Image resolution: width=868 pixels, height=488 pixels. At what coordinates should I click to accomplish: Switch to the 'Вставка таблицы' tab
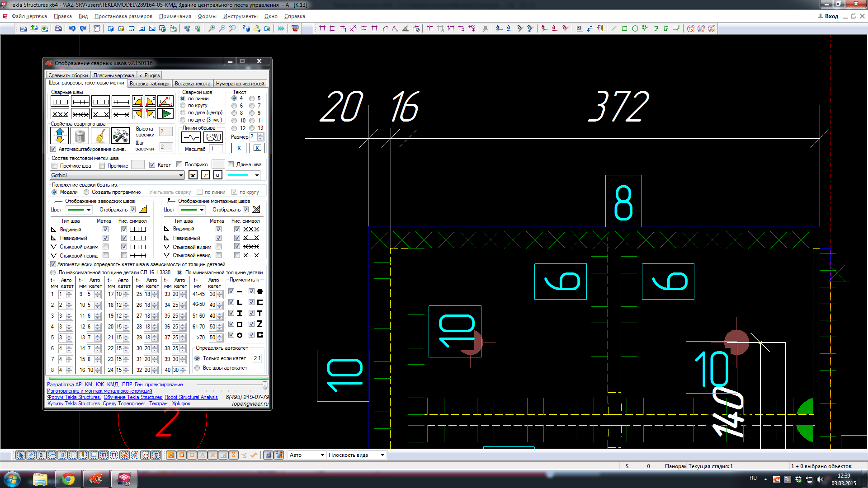point(149,84)
